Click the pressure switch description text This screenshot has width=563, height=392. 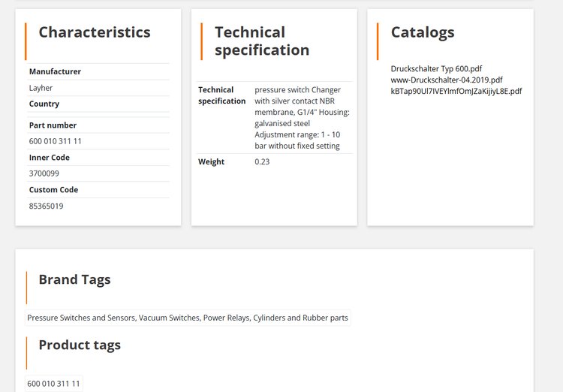(x=302, y=118)
